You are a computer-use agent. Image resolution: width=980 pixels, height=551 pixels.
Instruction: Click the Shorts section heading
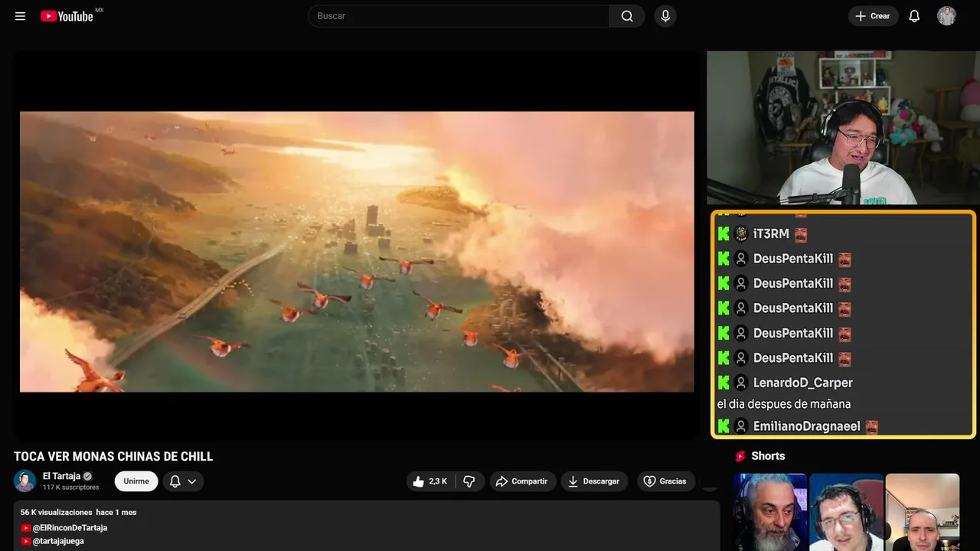[768, 456]
